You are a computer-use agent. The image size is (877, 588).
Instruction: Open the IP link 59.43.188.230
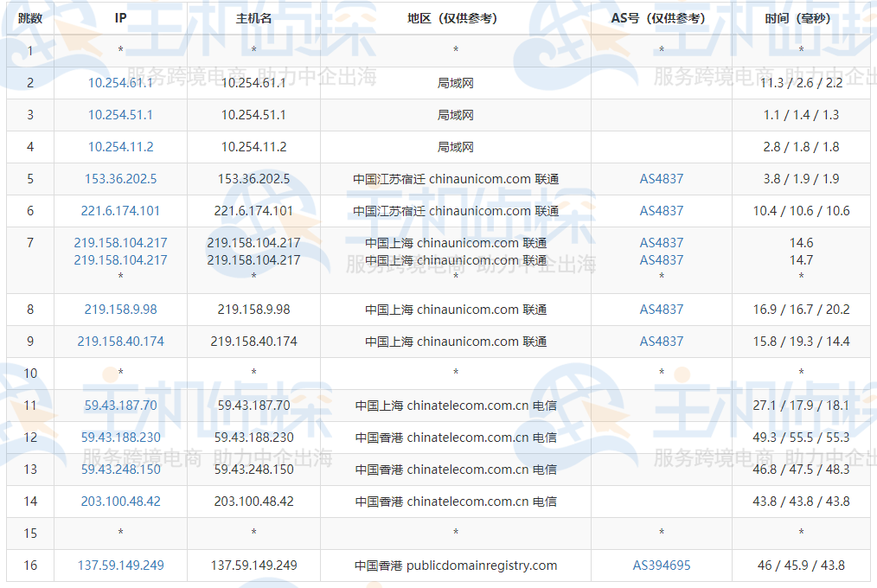pyautogui.click(x=120, y=437)
